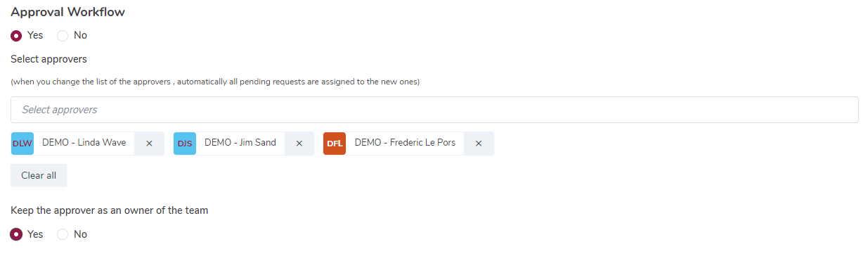Viewport: 868px width, 254px height.
Task: Click the pending requests note text
Action: 215,82
